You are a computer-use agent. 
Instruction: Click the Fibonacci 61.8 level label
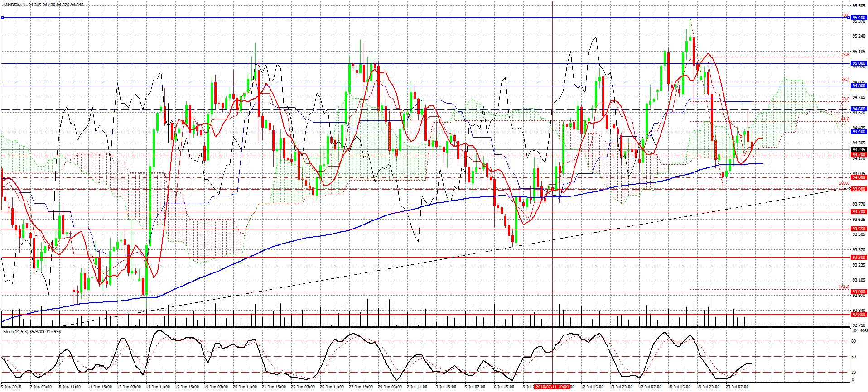coord(845,119)
